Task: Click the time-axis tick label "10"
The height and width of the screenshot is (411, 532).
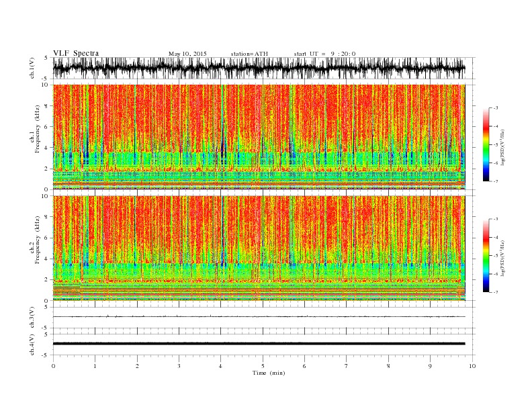Action: point(472,366)
